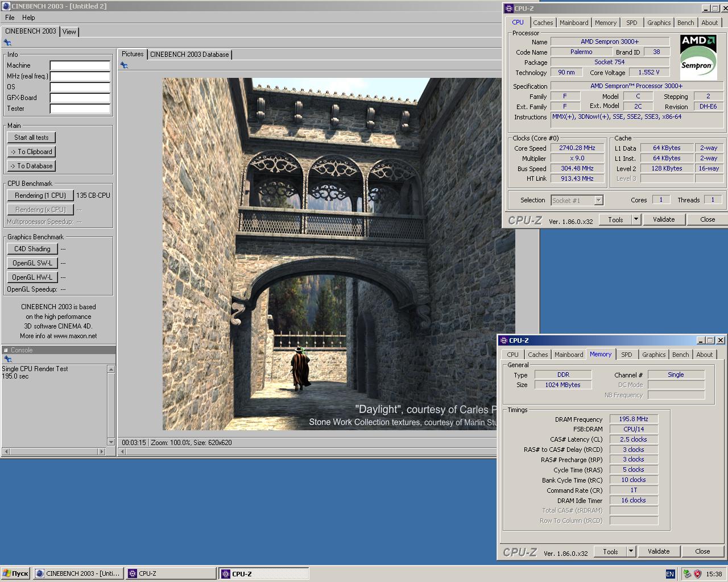Screen dimensions: 728x582
Task: Open CPU tab in bottom CPU-Z window
Action: click(512, 355)
